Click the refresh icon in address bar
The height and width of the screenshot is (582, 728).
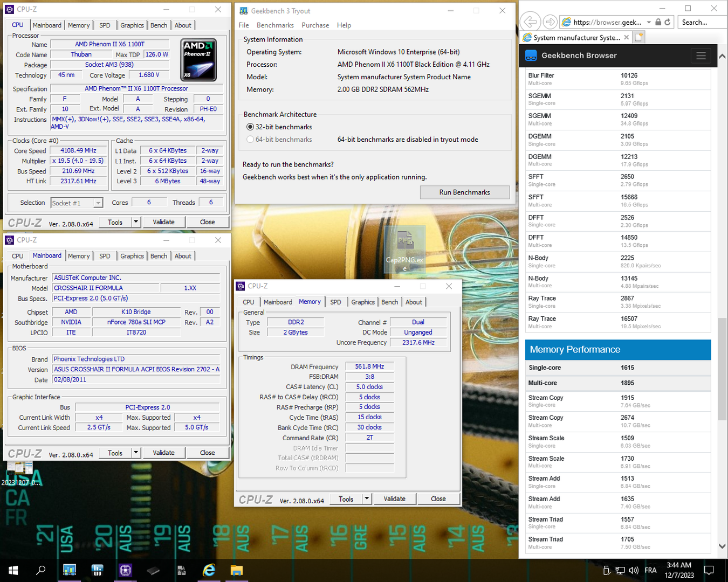[668, 22]
